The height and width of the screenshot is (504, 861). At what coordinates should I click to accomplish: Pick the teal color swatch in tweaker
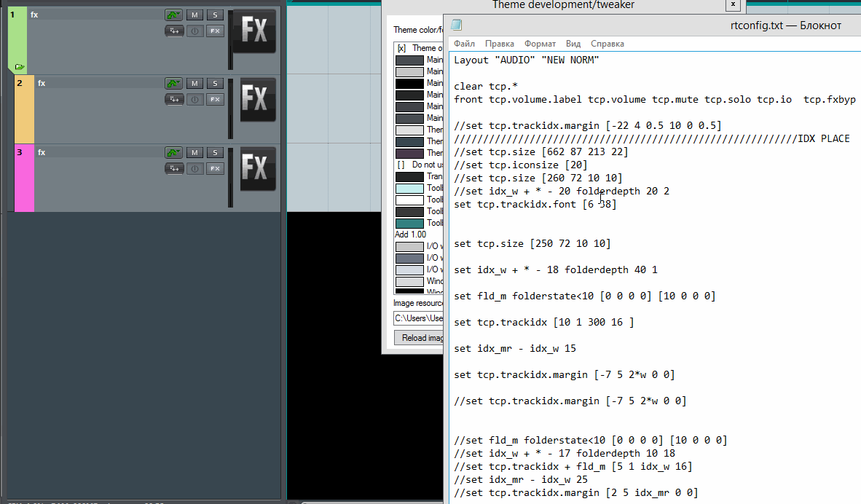409,224
